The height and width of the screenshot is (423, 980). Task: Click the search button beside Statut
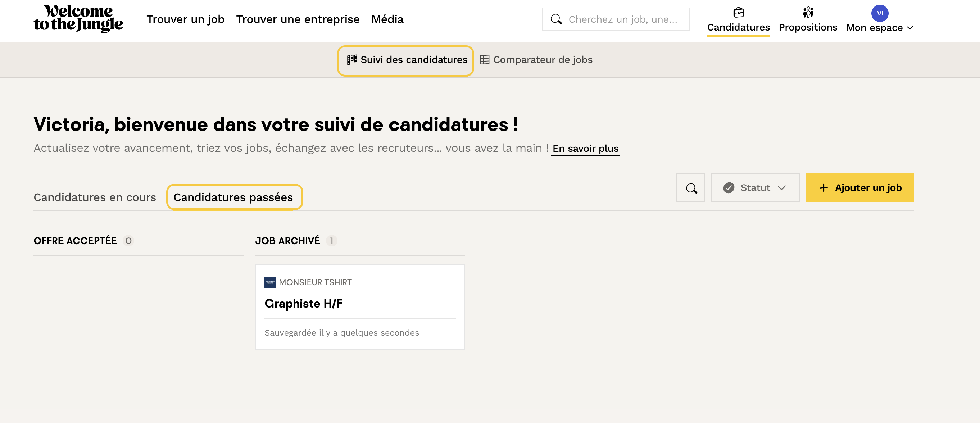690,188
